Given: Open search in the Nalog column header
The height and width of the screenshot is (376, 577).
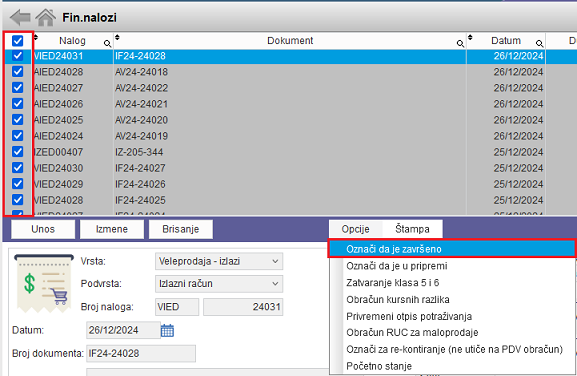Looking at the screenshot, I should tap(107, 44).
